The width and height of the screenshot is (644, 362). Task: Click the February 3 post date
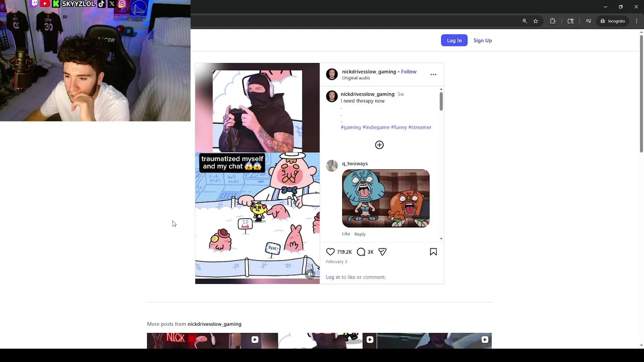pos(337,261)
